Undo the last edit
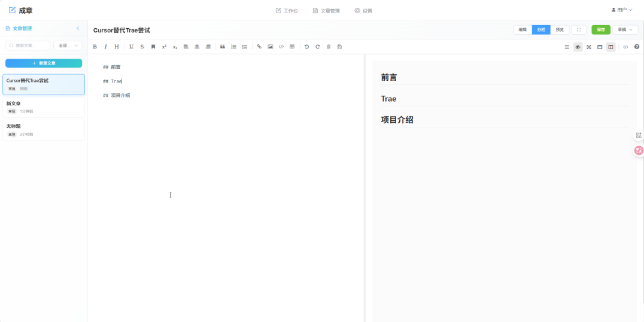The image size is (644, 322). pos(307,47)
